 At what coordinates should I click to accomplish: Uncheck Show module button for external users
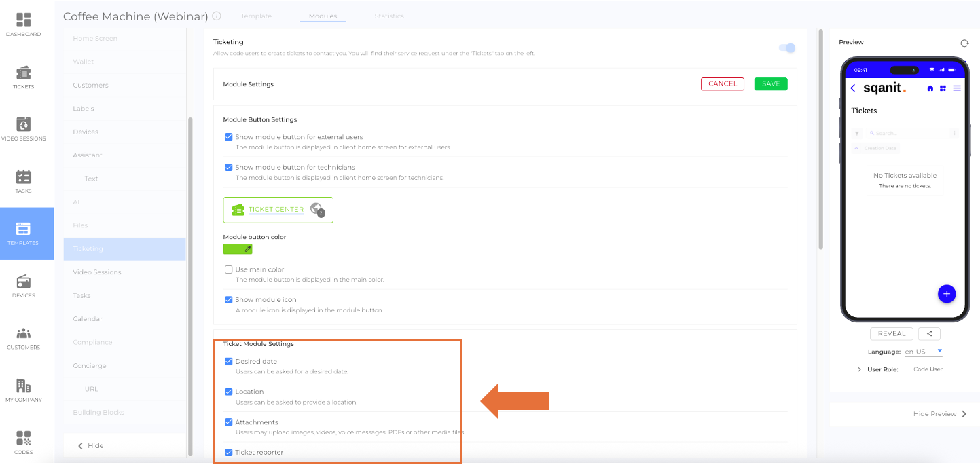coord(229,137)
